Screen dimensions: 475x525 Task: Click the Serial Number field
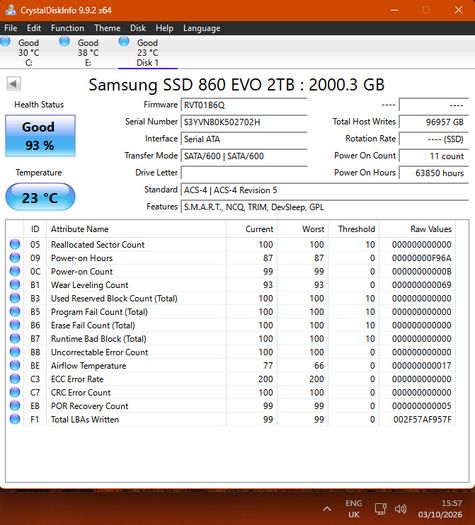244,122
